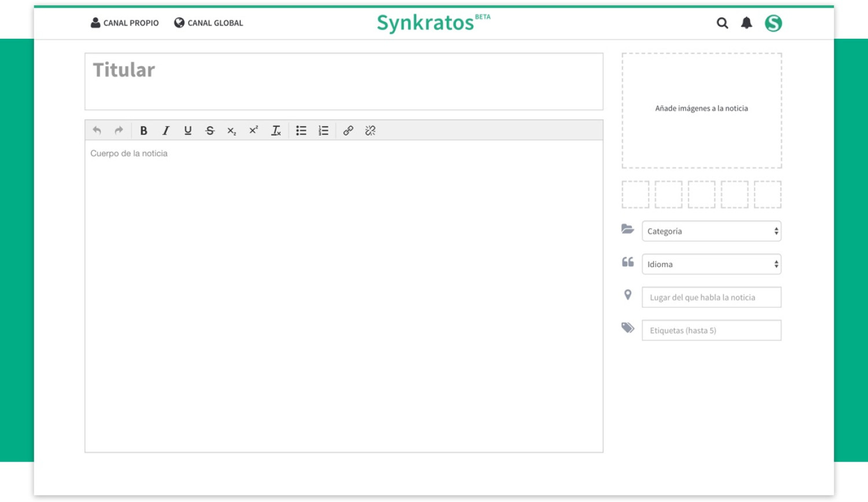Open the Synkratos profile menu via the S logo
The width and height of the screenshot is (868, 502).
pos(774,23)
